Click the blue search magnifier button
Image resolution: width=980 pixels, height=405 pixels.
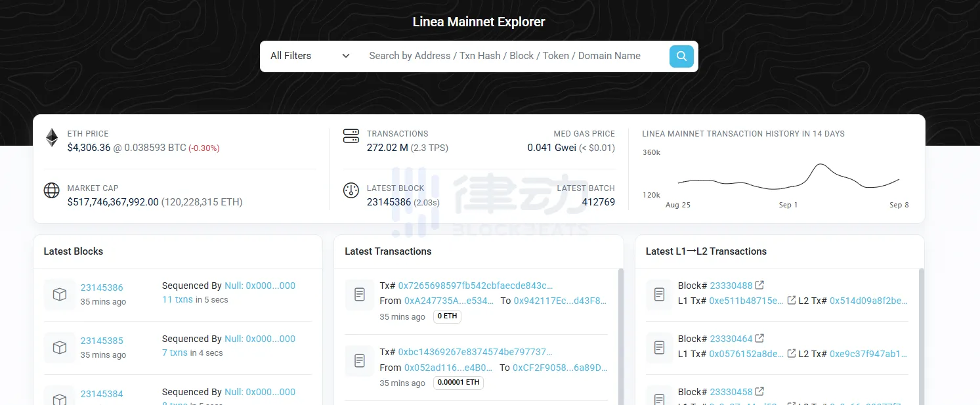(x=681, y=56)
